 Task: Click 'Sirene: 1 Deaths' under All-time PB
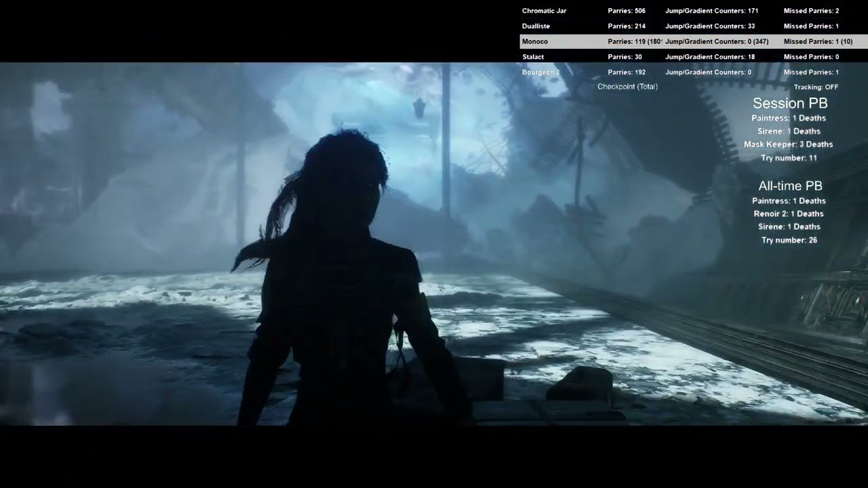pos(789,227)
